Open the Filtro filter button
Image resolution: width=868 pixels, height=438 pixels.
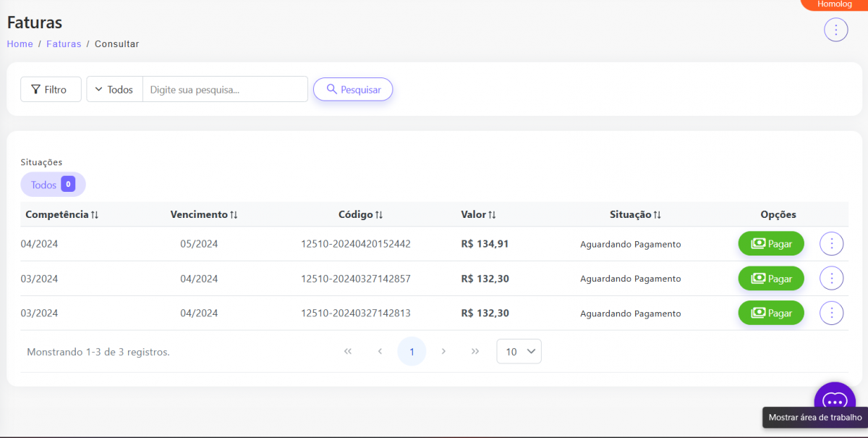[x=51, y=90]
